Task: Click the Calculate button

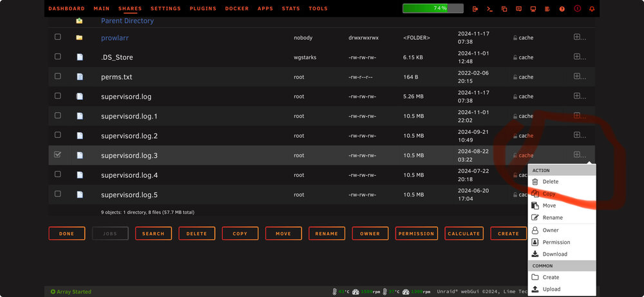Action: (464, 233)
